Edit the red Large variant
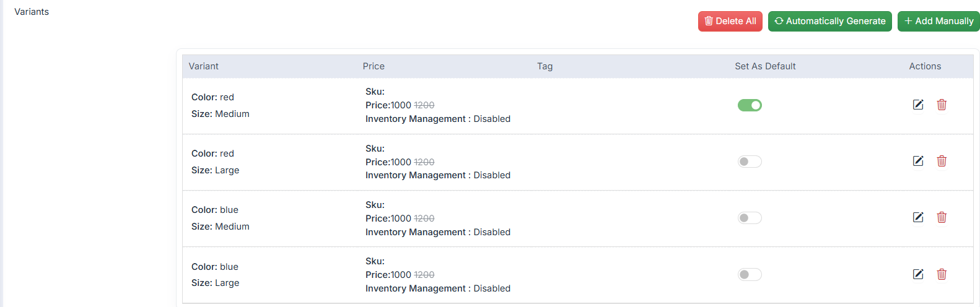 coord(918,161)
